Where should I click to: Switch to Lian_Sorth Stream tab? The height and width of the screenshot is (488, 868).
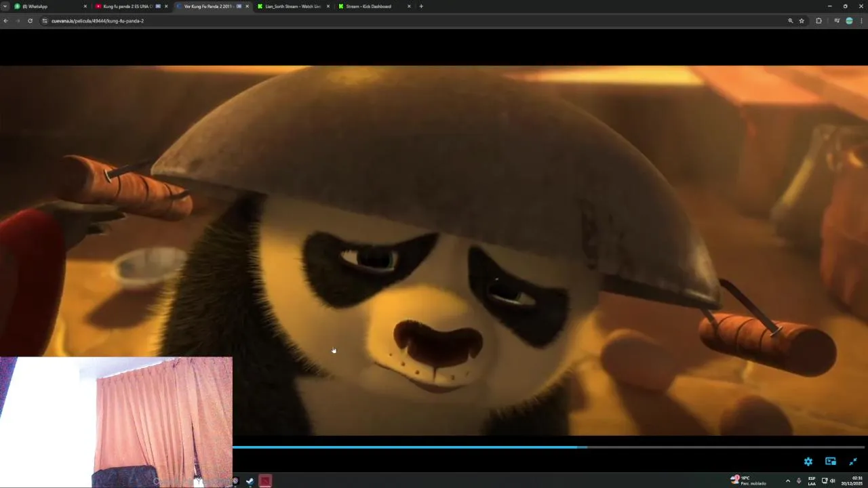293,6
